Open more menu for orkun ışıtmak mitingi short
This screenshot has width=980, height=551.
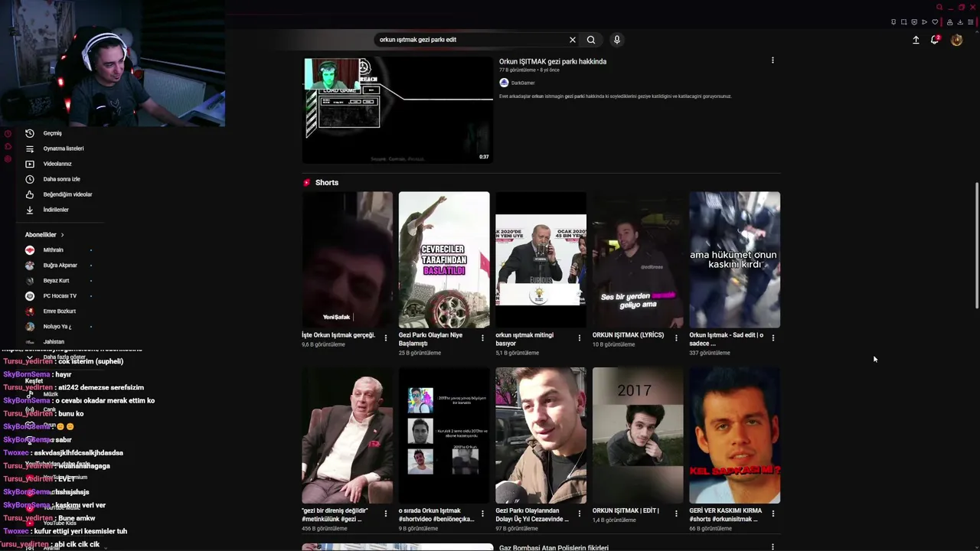(x=579, y=337)
